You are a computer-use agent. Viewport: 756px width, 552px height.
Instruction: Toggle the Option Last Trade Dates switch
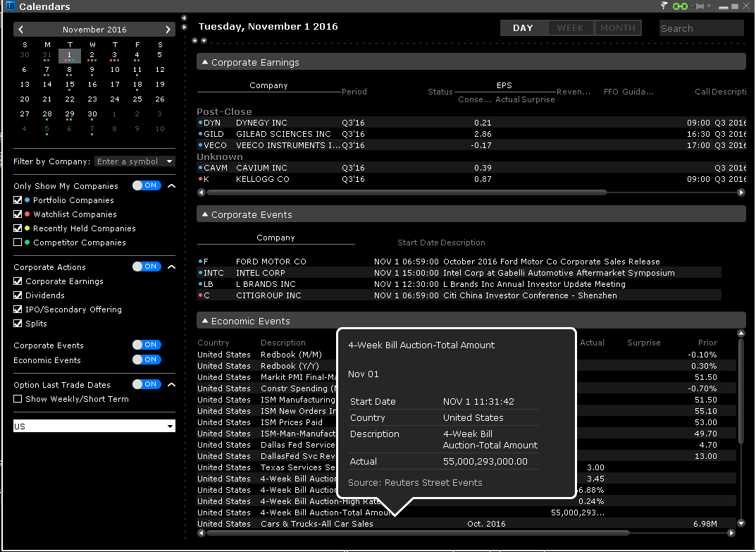point(147,384)
